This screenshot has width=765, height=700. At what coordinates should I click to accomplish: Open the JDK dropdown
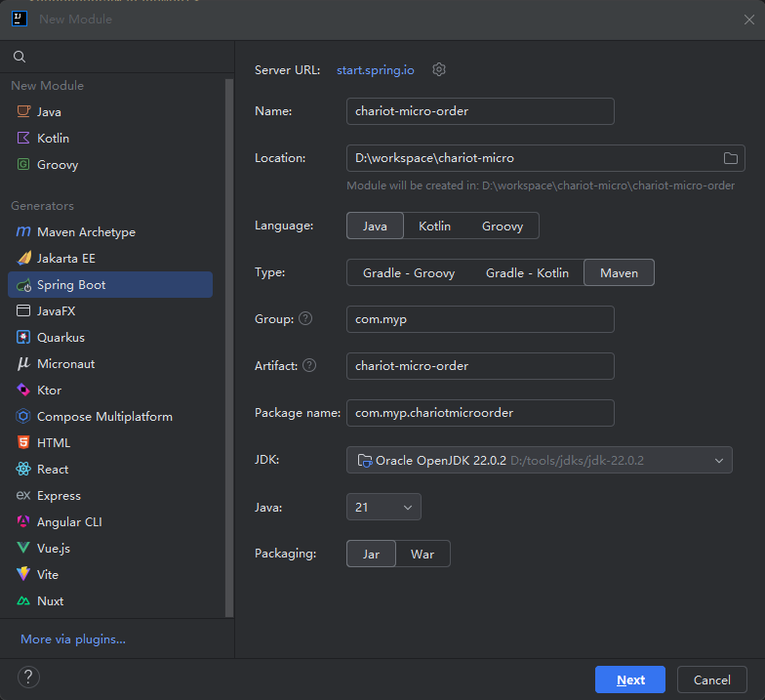(539, 460)
